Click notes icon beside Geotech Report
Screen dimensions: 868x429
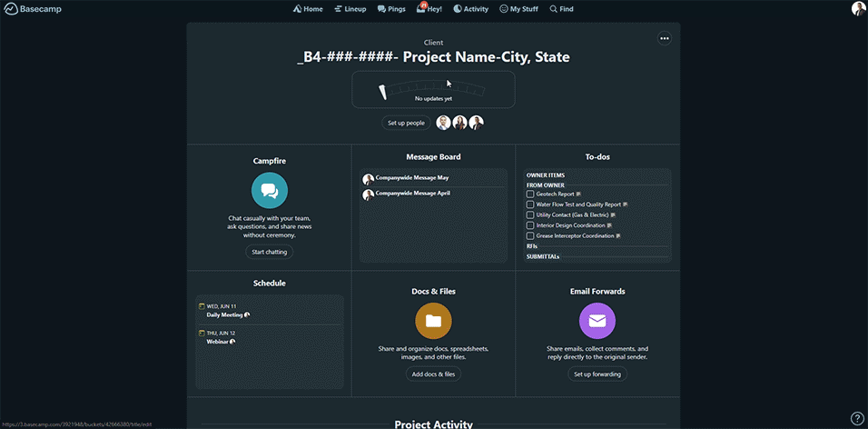[x=578, y=195]
